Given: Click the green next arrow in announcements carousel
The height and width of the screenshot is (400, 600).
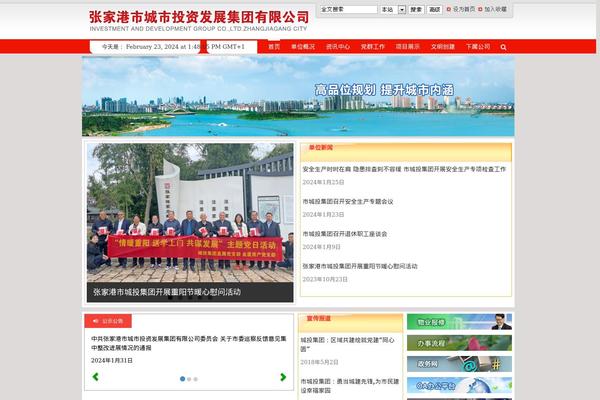Looking at the screenshot, I should pyautogui.click(x=283, y=377).
